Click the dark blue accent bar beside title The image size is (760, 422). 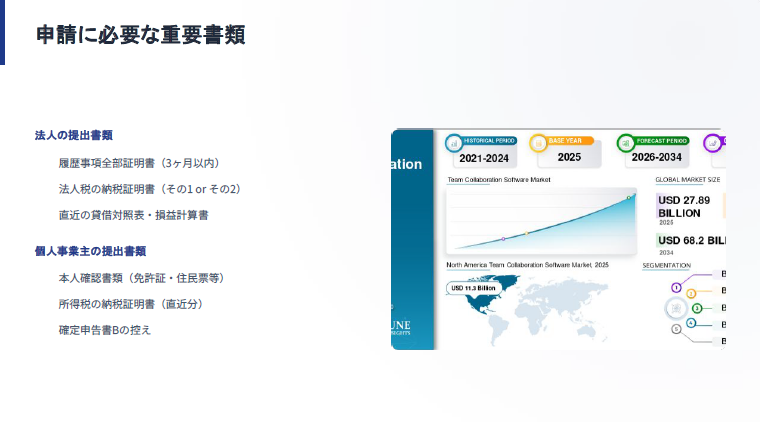tap(2, 32)
